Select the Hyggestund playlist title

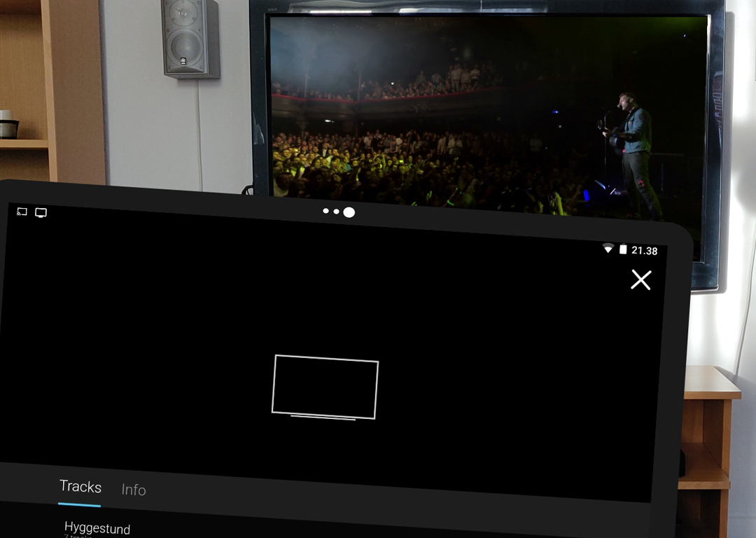click(97, 528)
